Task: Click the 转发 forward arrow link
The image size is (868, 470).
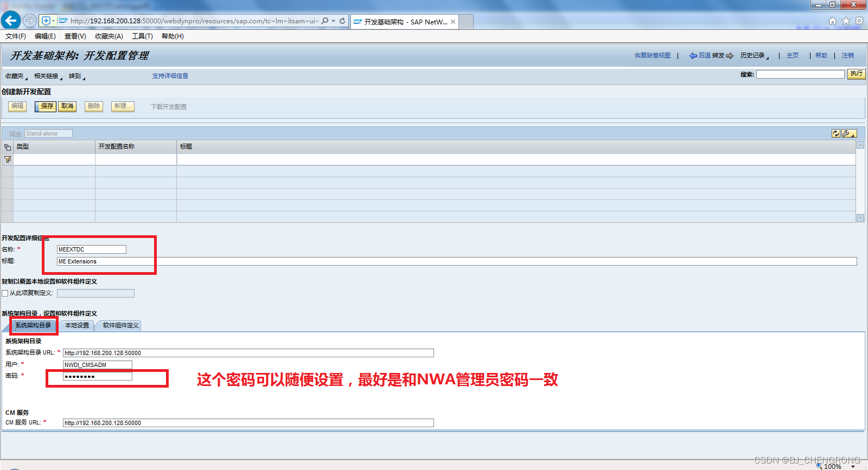Action: pos(723,55)
